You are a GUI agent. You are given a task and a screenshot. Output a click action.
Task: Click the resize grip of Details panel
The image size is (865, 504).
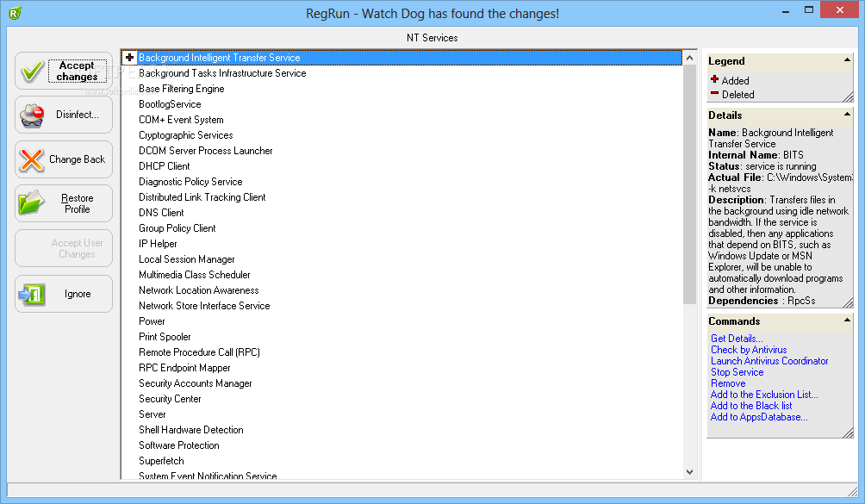(848, 302)
